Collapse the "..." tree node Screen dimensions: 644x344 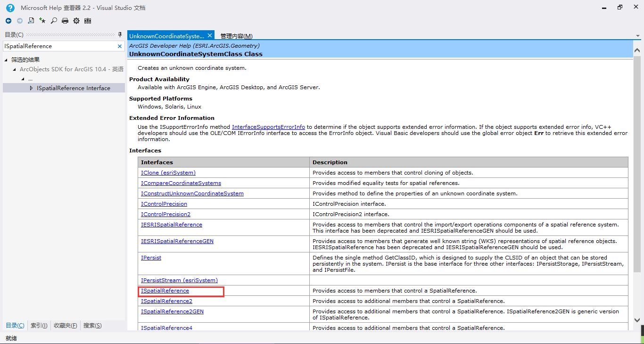(x=23, y=79)
